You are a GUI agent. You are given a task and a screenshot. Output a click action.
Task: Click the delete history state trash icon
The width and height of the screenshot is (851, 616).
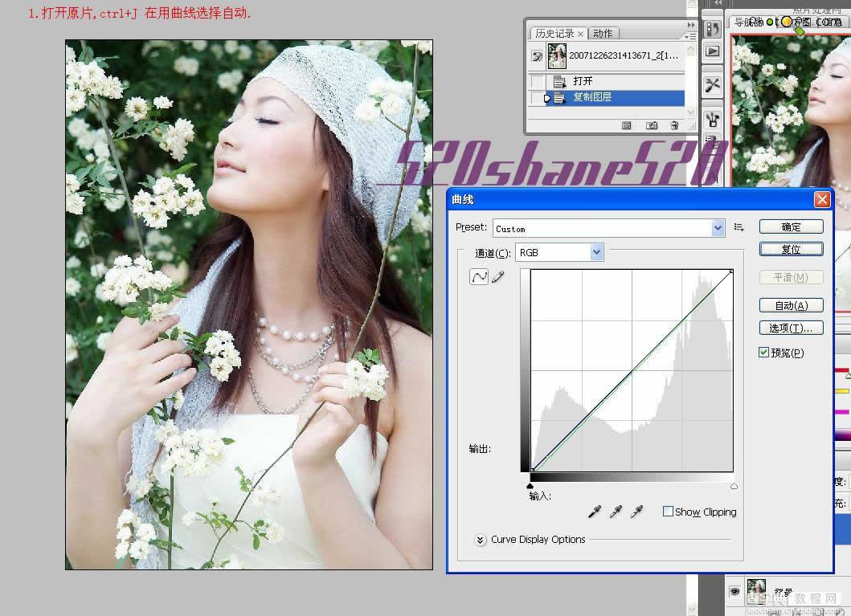pos(675,125)
